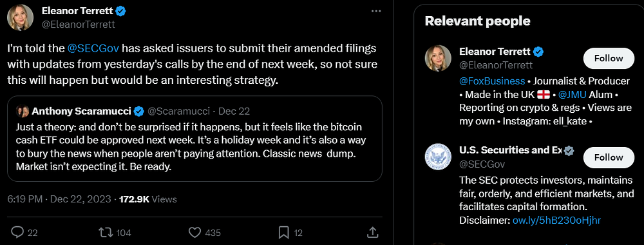Share the tweet via the upload icon

[372, 232]
